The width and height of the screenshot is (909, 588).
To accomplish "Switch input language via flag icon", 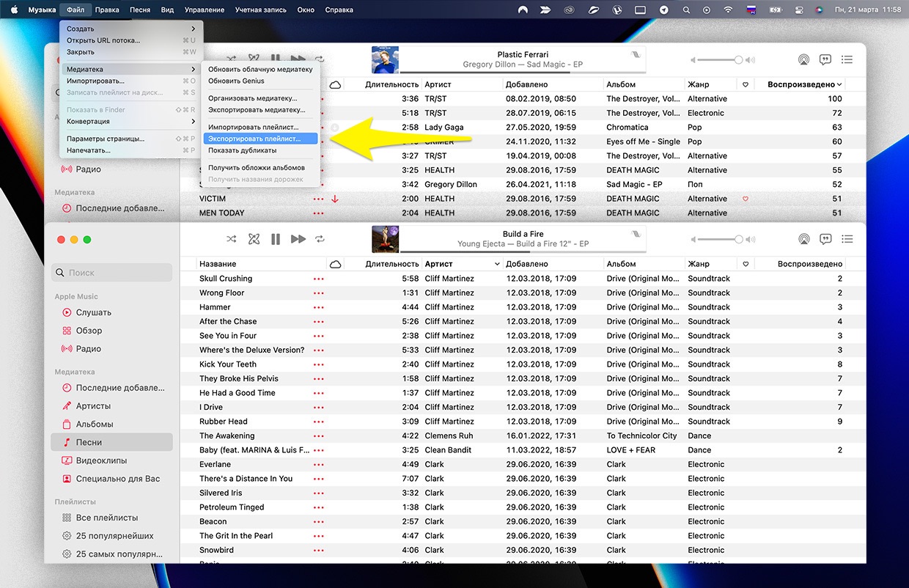I will coord(751,10).
